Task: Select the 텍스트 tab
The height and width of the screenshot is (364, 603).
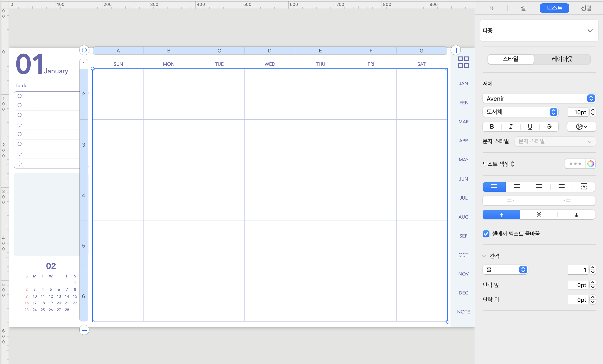Action: pyautogui.click(x=554, y=8)
